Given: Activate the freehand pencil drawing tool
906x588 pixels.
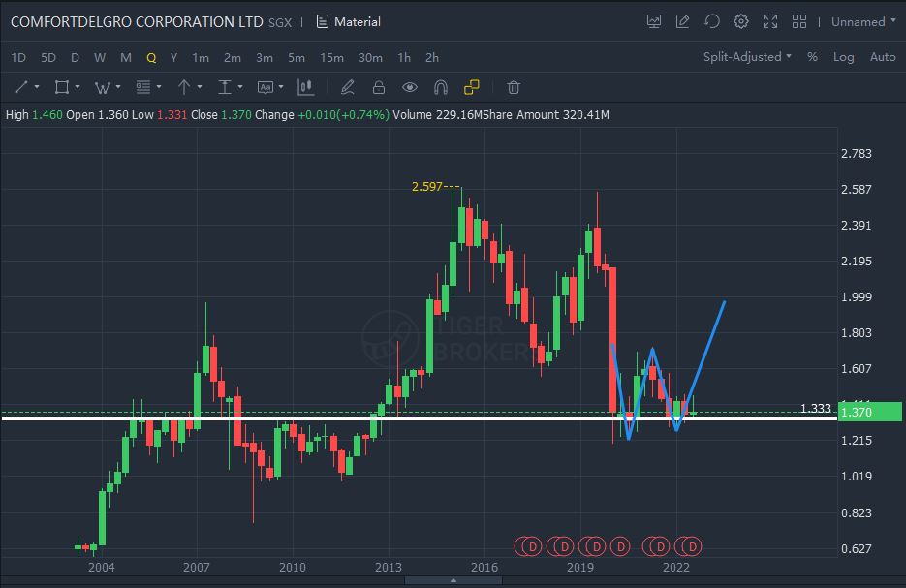Looking at the screenshot, I should click(347, 87).
